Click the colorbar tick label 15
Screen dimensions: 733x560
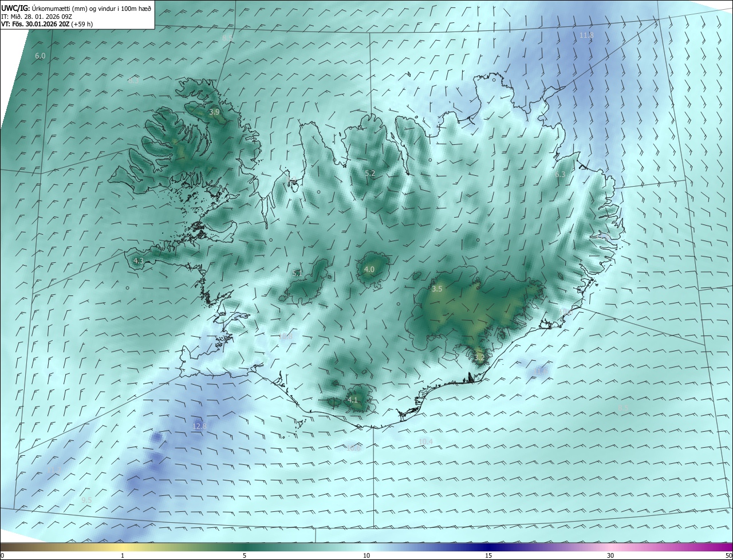488,555
